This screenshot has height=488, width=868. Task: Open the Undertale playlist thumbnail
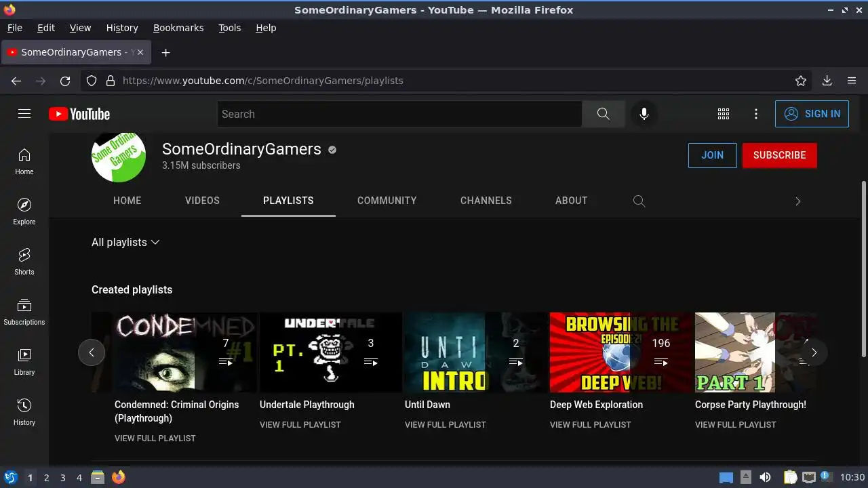point(331,352)
